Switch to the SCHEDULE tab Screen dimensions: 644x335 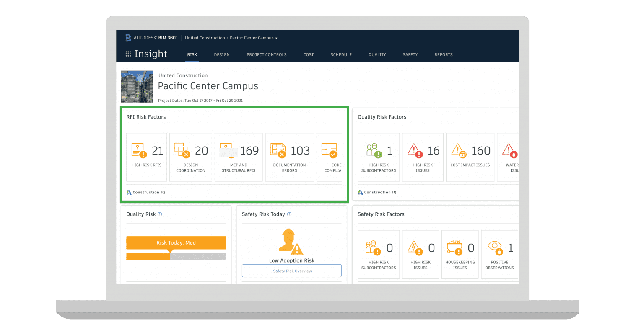[x=341, y=54]
